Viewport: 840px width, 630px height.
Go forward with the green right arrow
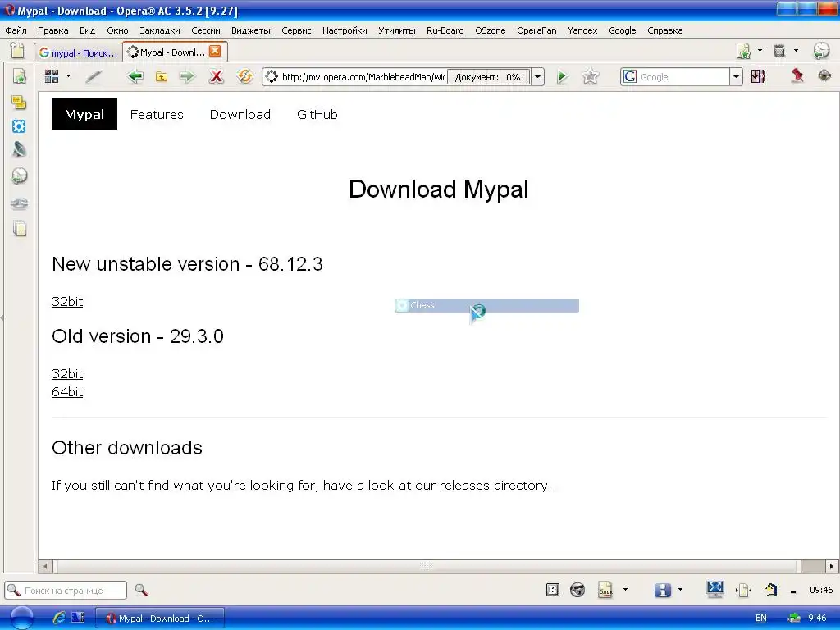[187, 76]
